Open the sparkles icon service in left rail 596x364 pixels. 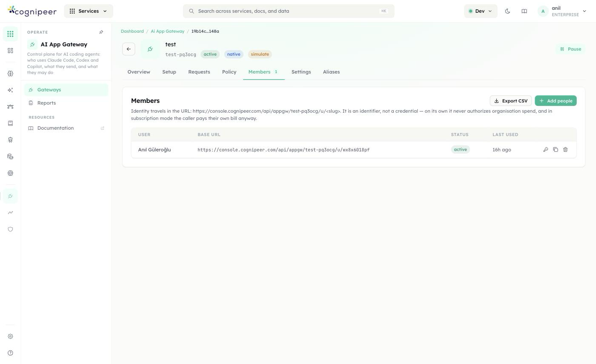point(10,90)
